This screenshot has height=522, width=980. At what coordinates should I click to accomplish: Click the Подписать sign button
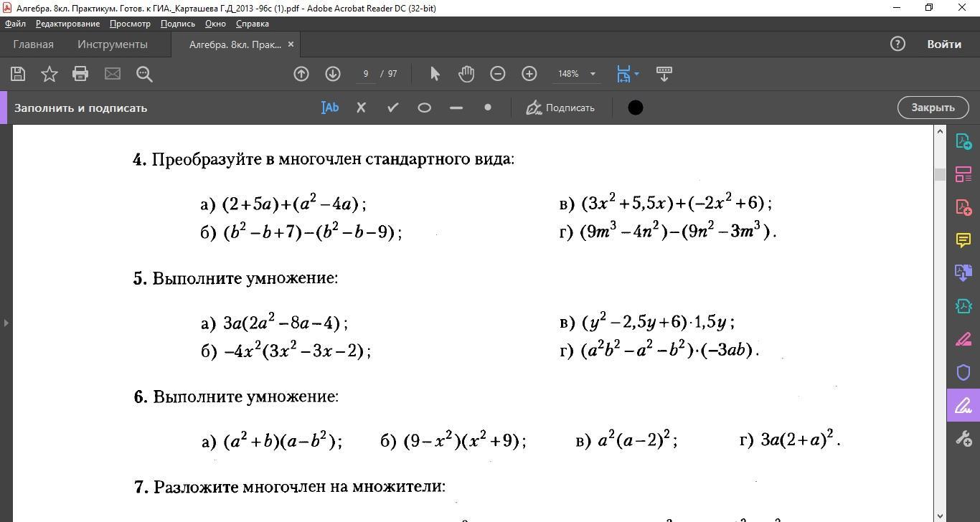pos(560,108)
